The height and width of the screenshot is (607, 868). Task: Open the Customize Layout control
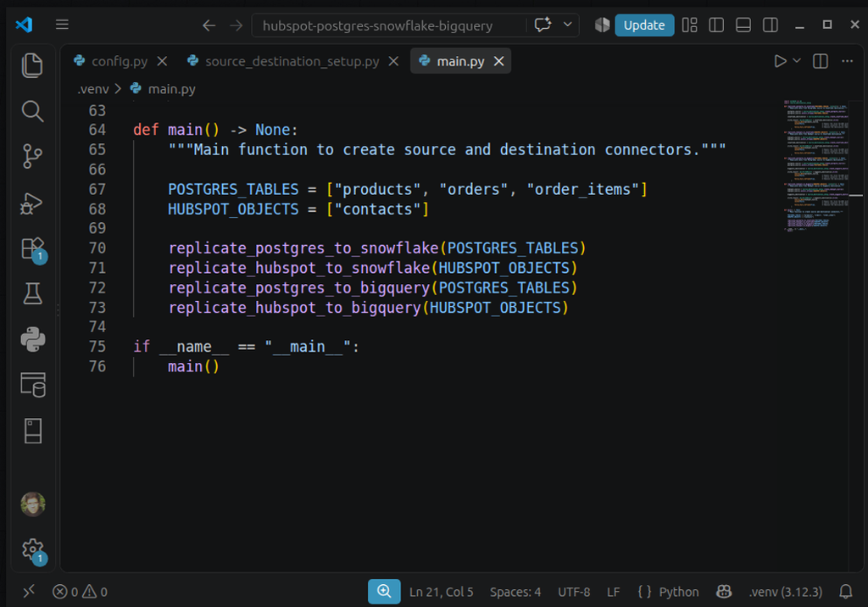click(x=689, y=25)
